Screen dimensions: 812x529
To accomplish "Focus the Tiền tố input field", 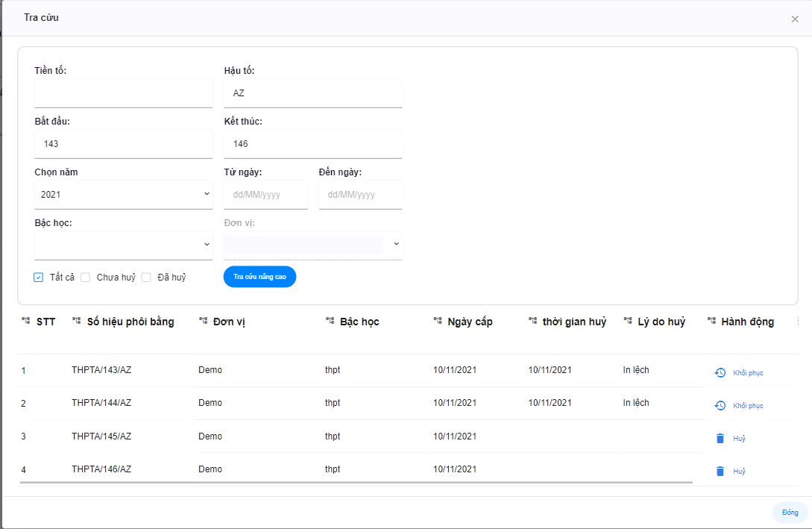I will click(x=123, y=93).
